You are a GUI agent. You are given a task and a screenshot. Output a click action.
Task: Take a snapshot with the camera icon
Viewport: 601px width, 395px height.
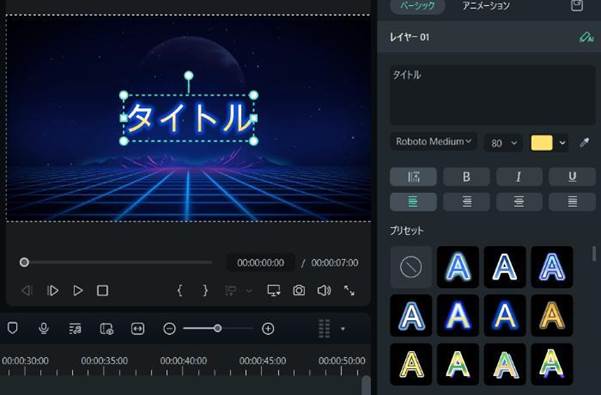pyautogui.click(x=299, y=290)
